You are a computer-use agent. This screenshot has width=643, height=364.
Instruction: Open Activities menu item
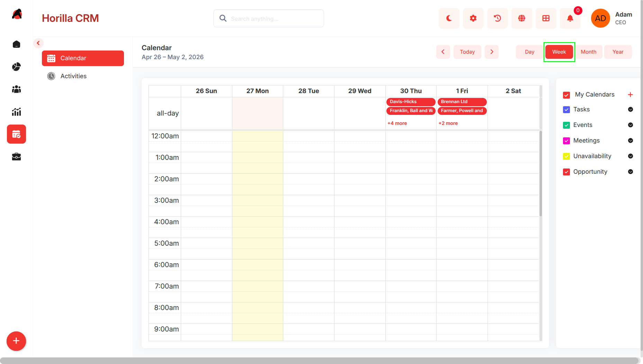coord(83,76)
